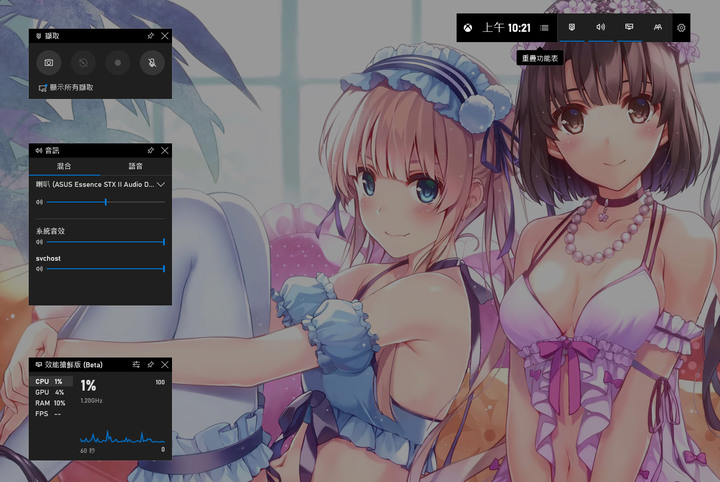
Task: Switch to the 混合 mix tab
Action: coord(64,166)
